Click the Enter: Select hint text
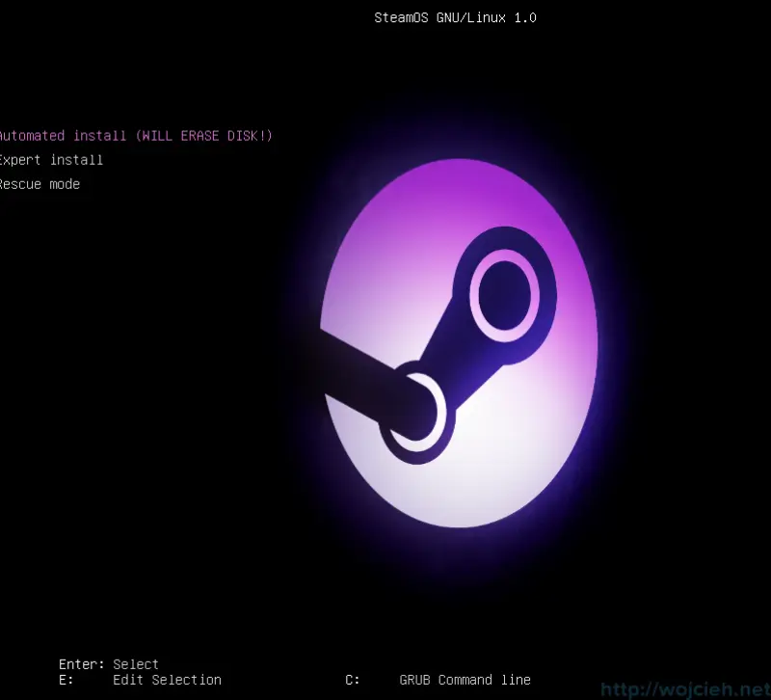Image resolution: width=771 pixels, height=700 pixels. click(108, 664)
